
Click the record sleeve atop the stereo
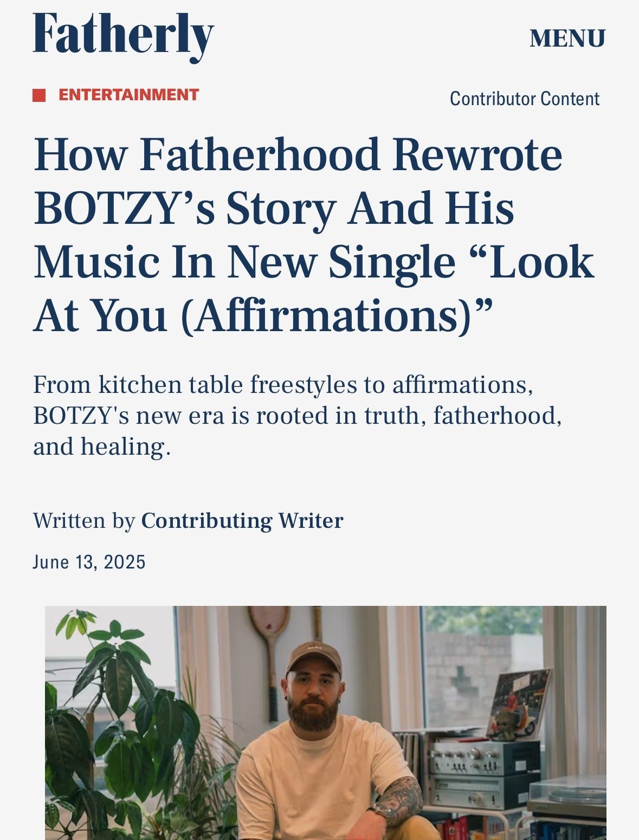pyautogui.click(x=519, y=704)
